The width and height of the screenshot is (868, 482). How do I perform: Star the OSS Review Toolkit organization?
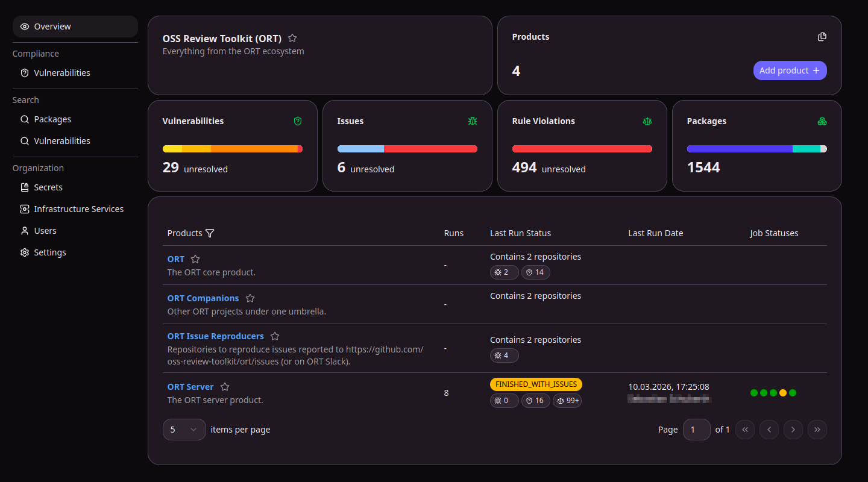(x=292, y=38)
